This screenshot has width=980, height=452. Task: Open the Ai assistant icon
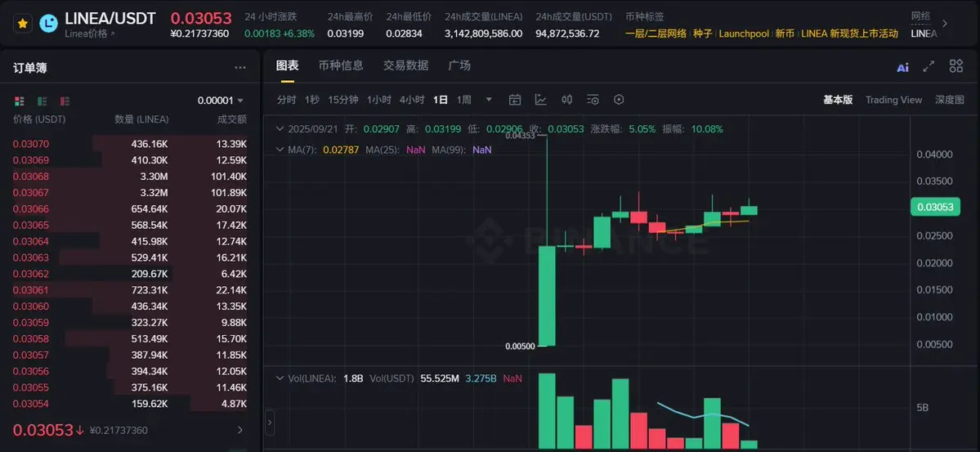click(x=902, y=68)
